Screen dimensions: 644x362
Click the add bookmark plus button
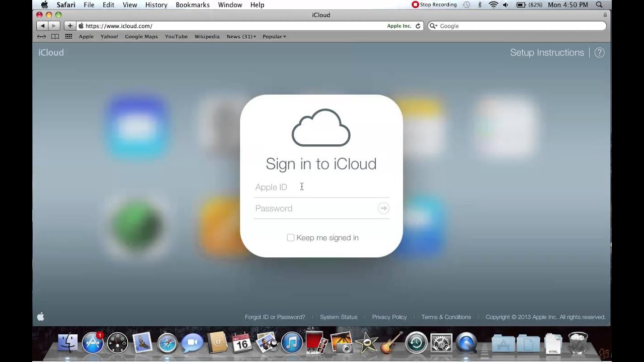pos(69,26)
